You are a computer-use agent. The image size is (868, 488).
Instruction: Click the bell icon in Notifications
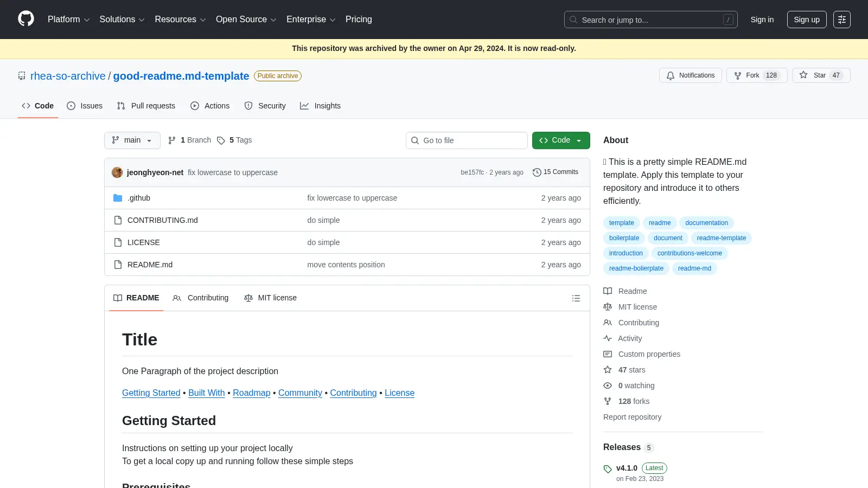pyautogui.click(x=671, y=75)
